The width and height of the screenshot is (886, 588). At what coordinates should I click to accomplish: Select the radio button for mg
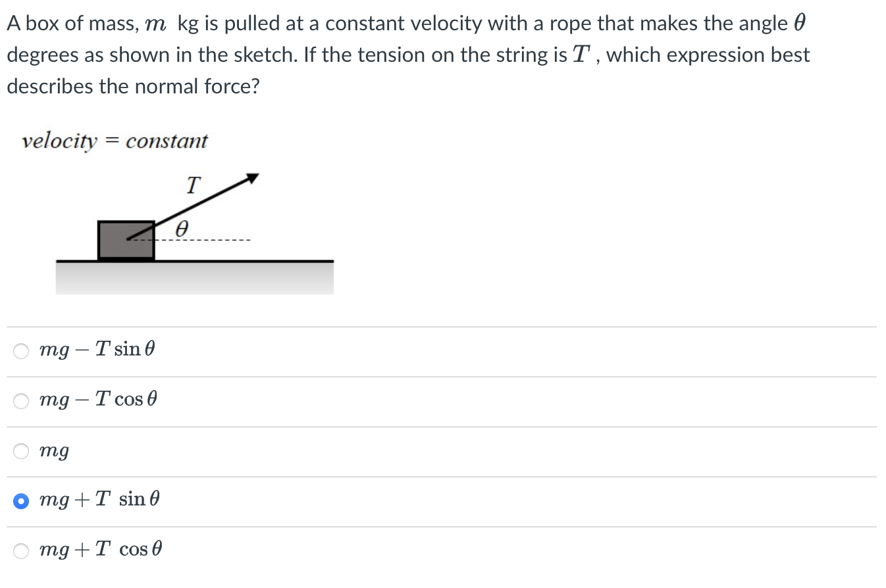point(20,451)
